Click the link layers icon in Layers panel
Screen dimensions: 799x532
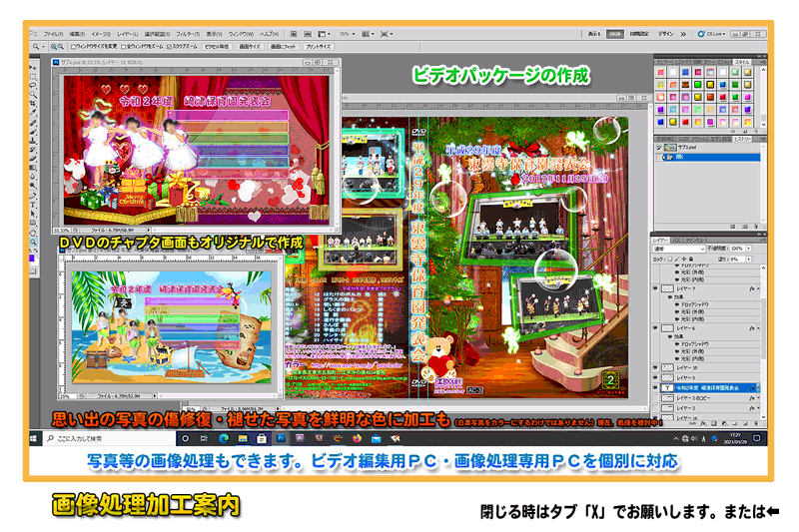coord(692,423)
